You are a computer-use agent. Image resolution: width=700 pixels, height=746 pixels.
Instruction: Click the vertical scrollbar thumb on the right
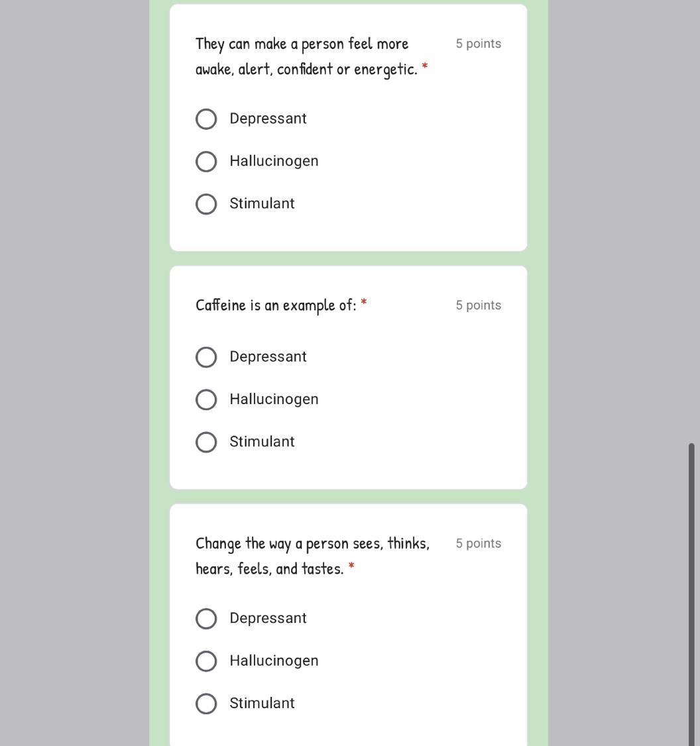[691, 594]
